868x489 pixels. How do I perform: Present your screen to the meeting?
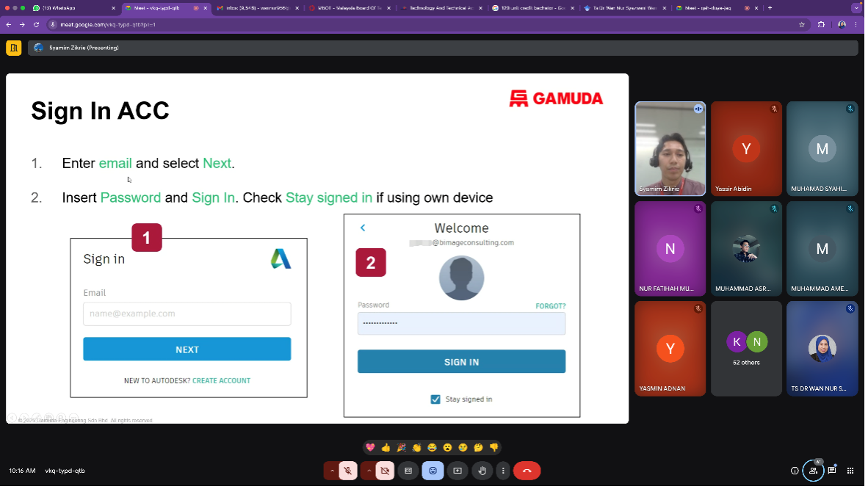(x=457, y=471)
